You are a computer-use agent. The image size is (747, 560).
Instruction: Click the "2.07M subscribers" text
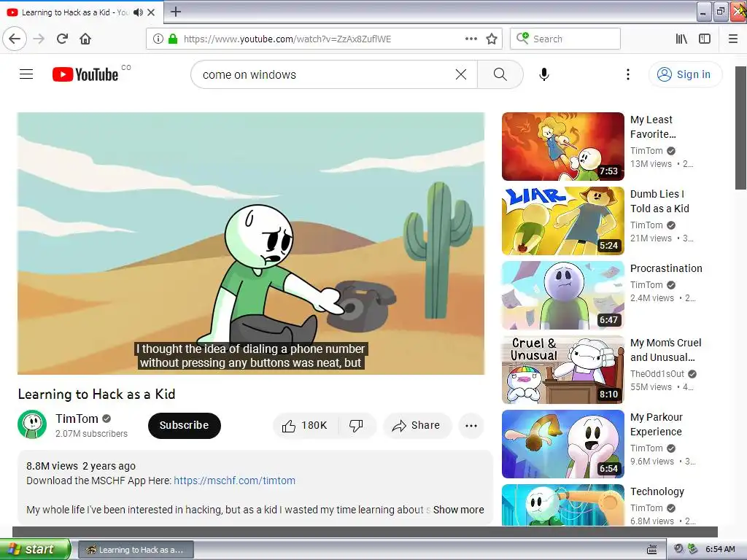click(91, 434)
